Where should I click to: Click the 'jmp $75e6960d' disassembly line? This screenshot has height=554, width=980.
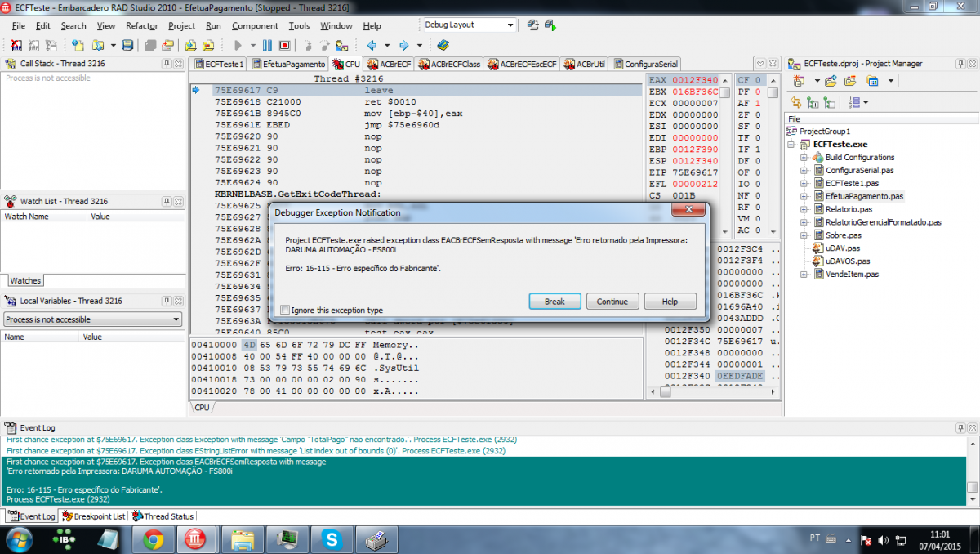coord(402,126)
